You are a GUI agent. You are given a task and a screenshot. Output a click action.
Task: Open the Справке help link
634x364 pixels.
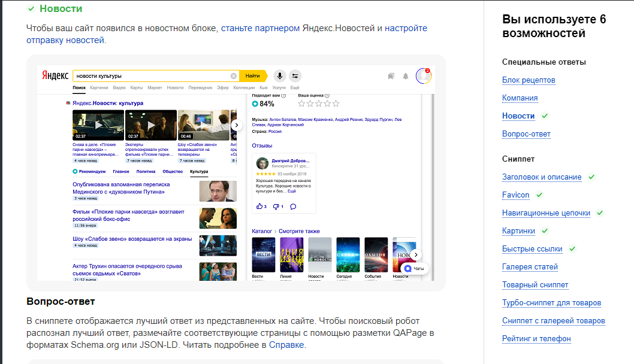[286, 345]
